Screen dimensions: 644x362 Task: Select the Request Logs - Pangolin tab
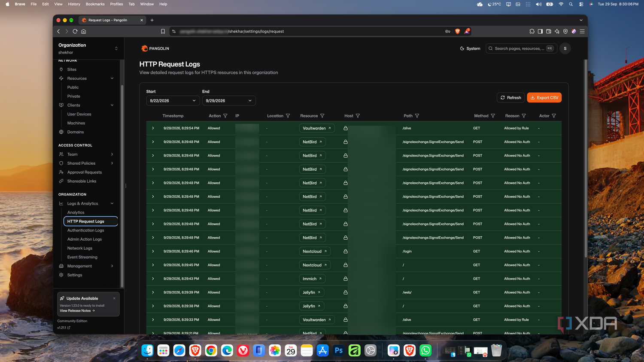112,20
